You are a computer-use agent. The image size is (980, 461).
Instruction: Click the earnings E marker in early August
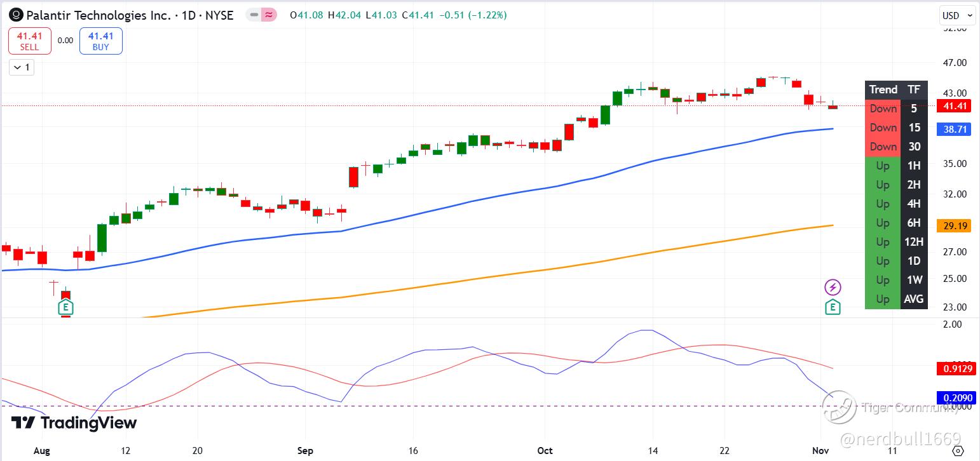coord(65,308)
